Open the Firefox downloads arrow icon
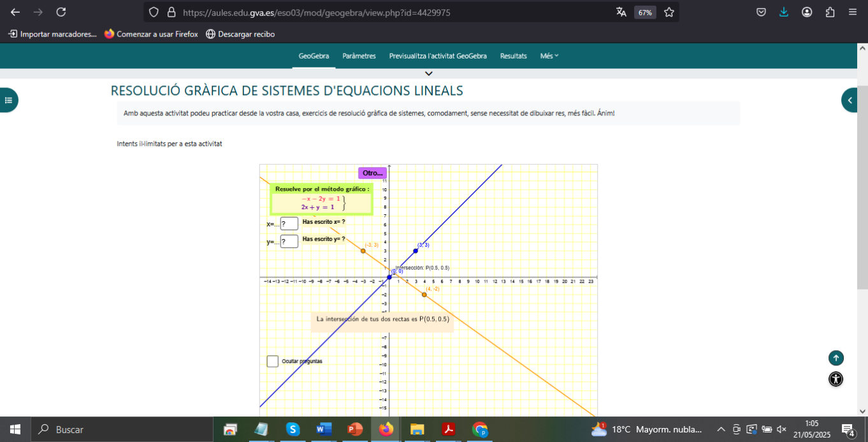This screenshot has height=442, width=868. pos(784,12)
